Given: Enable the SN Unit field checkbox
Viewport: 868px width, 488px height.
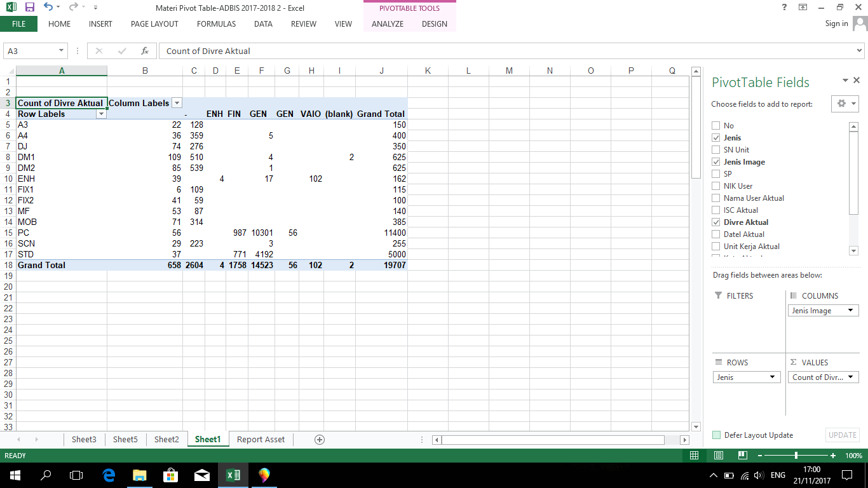Looking at the screenshot, I should tap(717, 149).
